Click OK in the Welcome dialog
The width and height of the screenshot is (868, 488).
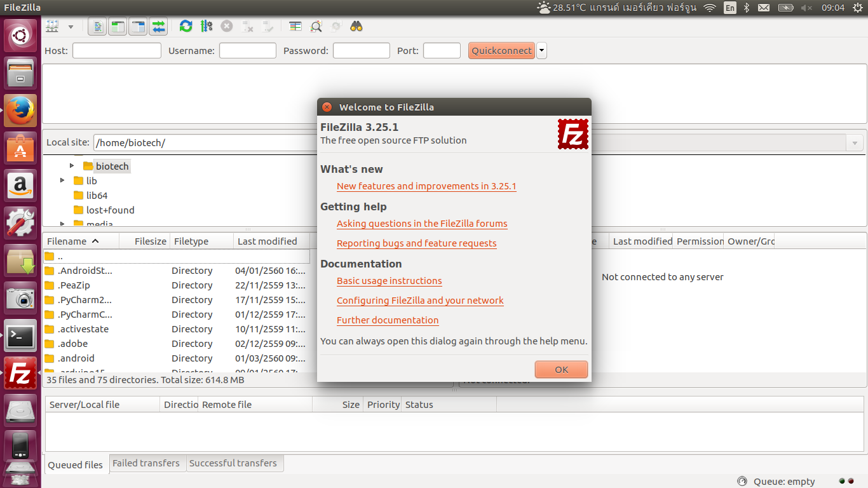pos(561,369)
